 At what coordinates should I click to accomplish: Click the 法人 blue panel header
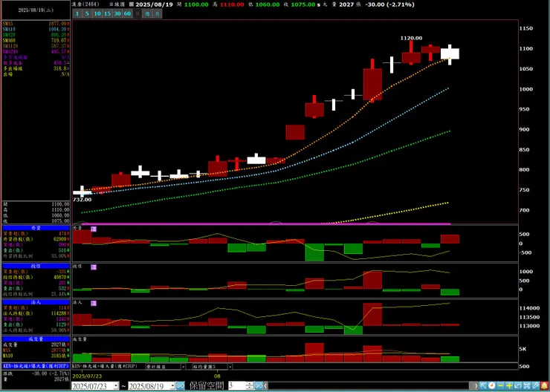pos(36,302)
